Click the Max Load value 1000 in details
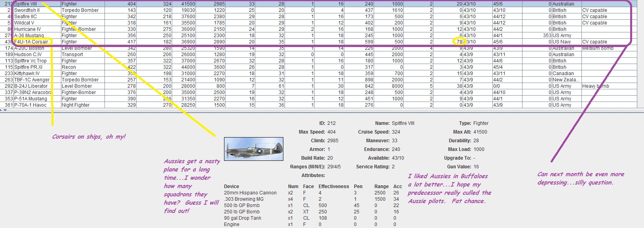 pos(479,149)
